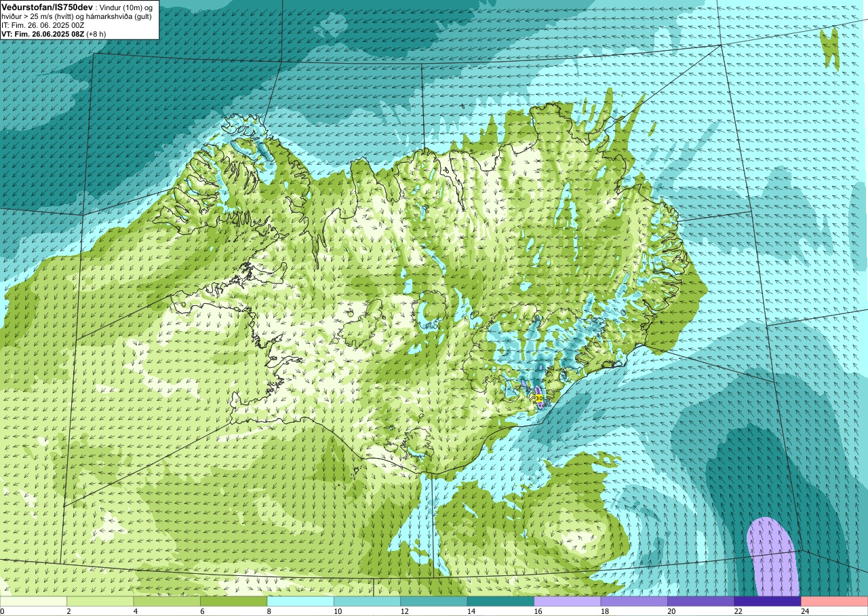Click the 22–24 m/s dark indigo legend swatch
This screenshot has width=868, height=616.
(768, 601)
